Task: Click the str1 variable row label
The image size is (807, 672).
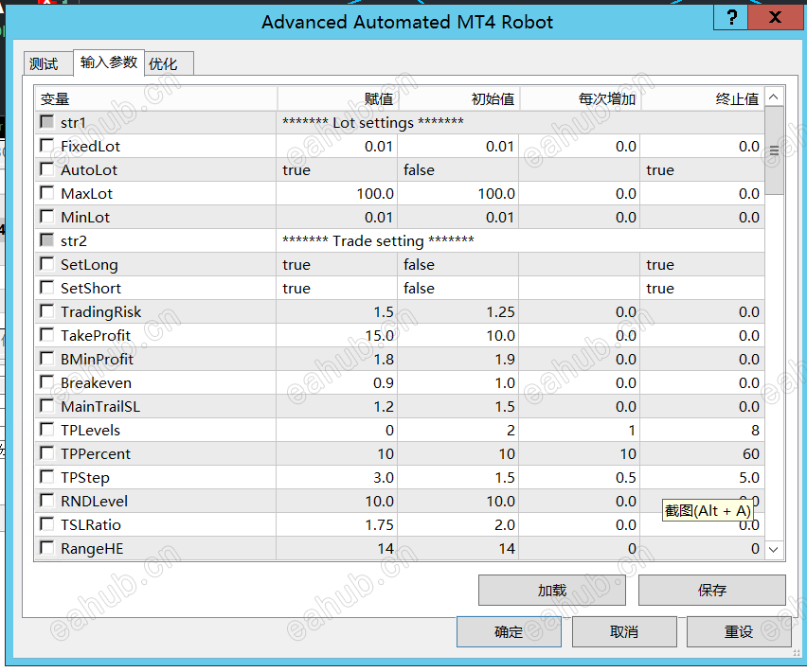Action: click(x=73, y=122)
